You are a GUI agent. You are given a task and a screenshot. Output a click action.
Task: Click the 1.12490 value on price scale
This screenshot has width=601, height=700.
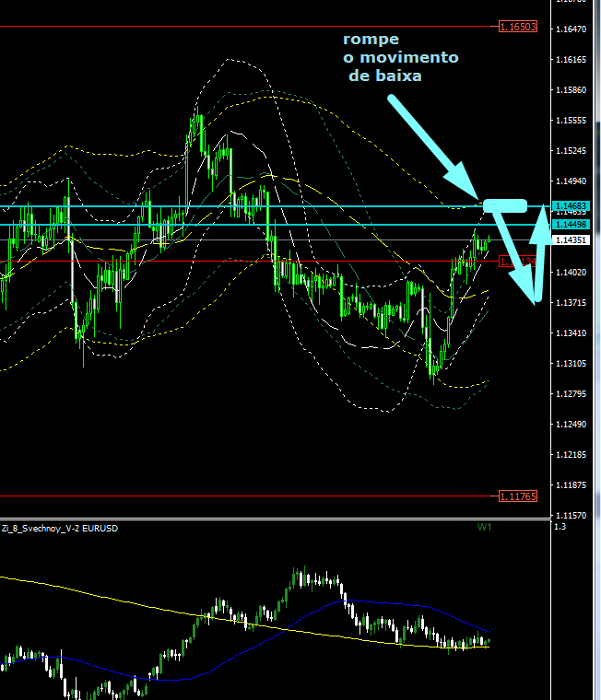tap(572, 425)
